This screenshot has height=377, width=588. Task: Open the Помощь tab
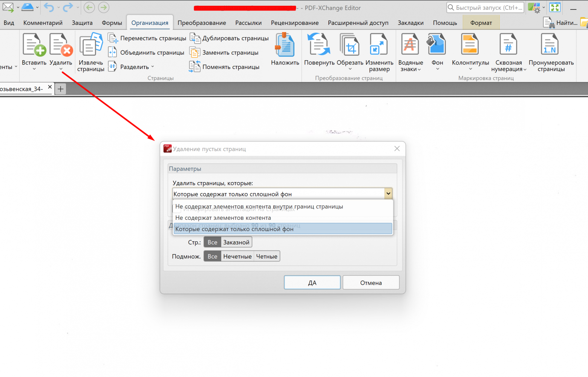[x=445, y=23]
